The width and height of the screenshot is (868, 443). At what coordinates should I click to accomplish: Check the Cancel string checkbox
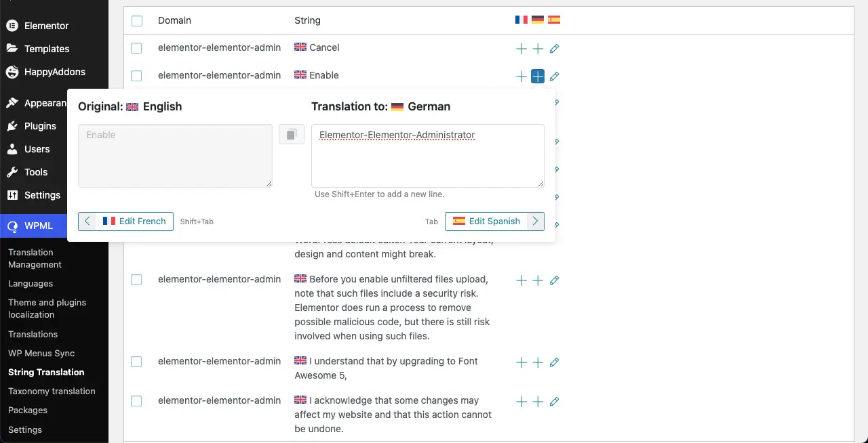(136, 48)
